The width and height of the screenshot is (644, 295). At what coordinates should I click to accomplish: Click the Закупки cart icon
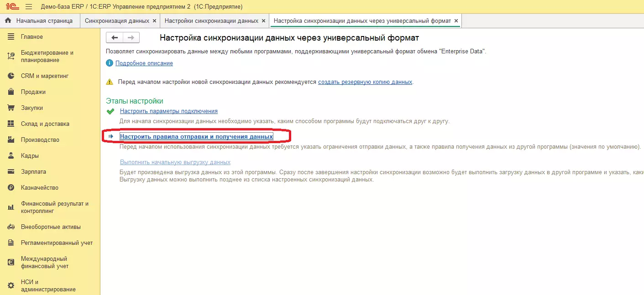pos(11,108)
